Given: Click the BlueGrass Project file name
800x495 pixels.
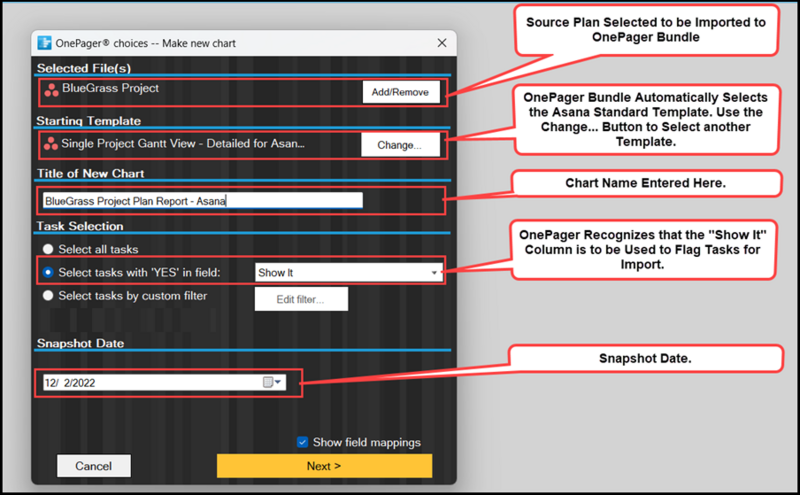Looking at the screenshot, I should 110,88.
